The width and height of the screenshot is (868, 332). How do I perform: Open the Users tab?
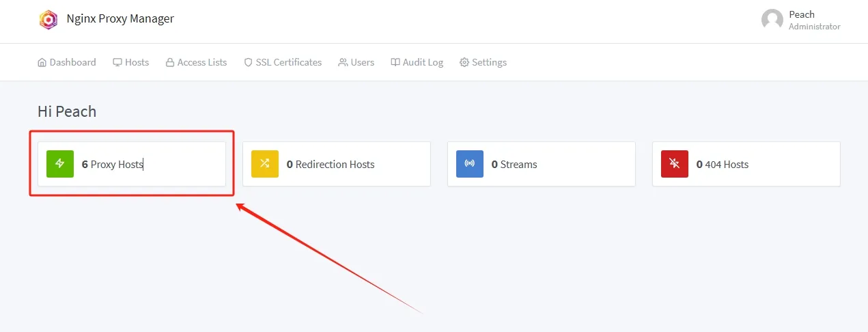[356, 62]
